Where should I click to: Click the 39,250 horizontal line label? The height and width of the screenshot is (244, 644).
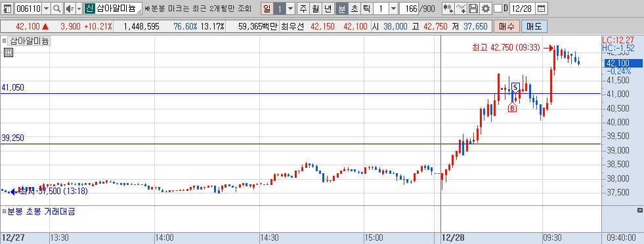[x=12, y=138]
